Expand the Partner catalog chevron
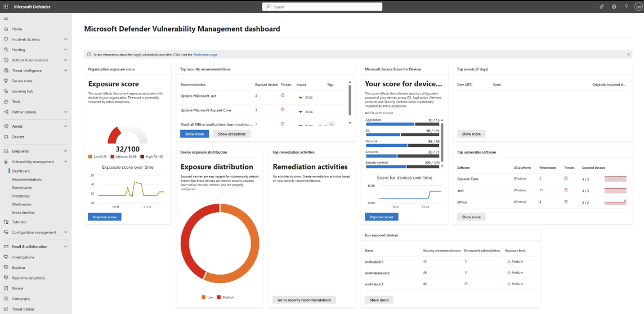 (x=66, y=111)
